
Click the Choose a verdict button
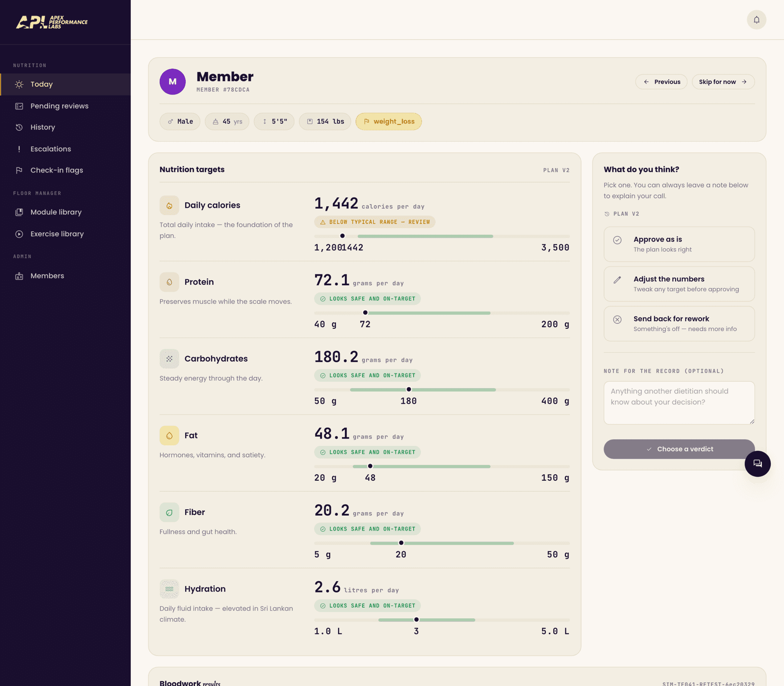pos(679,449)
